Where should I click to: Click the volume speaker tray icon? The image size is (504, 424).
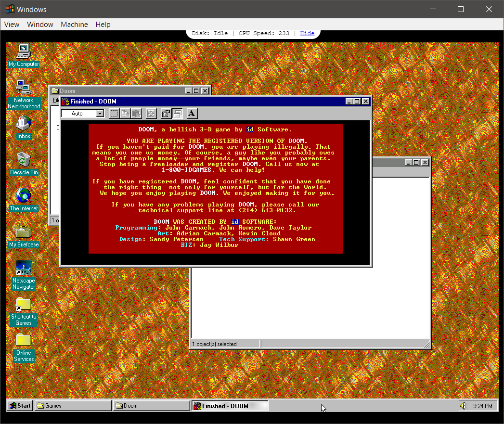(x=463, y=406)
